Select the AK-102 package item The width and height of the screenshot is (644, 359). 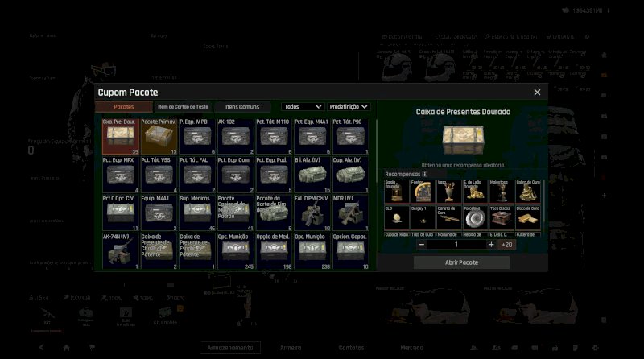coord(236,135)
